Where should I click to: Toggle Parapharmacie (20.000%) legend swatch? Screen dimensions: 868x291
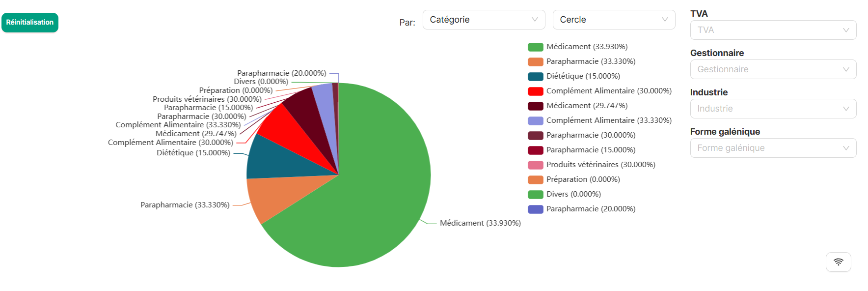click(536, 209)
